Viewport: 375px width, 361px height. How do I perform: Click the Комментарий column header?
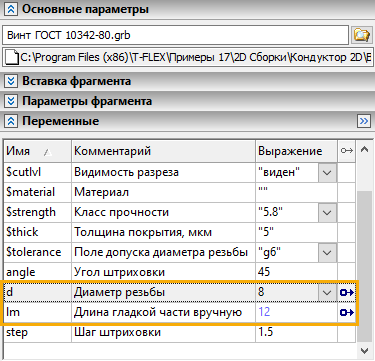pyautogui.click(x=163, y=151)
